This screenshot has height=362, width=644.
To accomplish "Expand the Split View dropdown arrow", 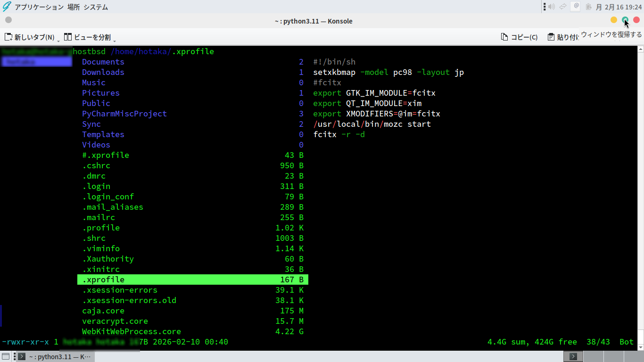I will (x=115, y=41).
